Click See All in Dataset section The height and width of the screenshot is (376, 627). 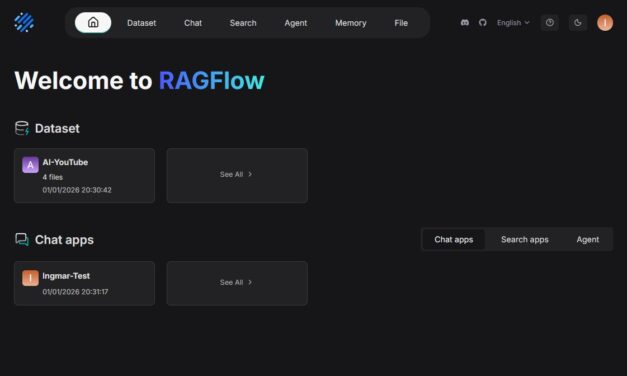pyautogui.click(x=237, y=175)
